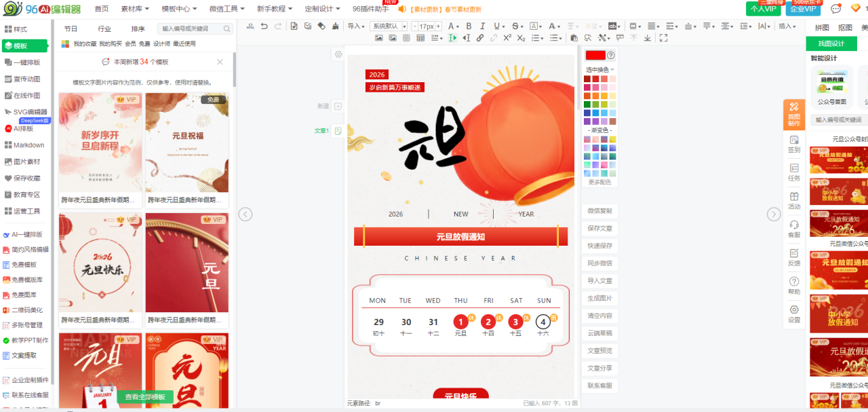The height and width of the screenshot is (412, 868).
Task: Dismiss the 本周新增 34 个模板 notice
Action: [220, 62]
